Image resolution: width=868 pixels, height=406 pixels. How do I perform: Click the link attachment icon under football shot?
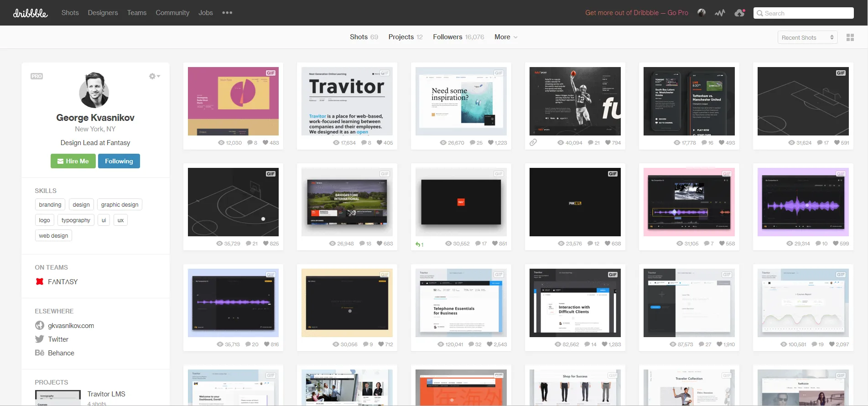tap(533, 143)
